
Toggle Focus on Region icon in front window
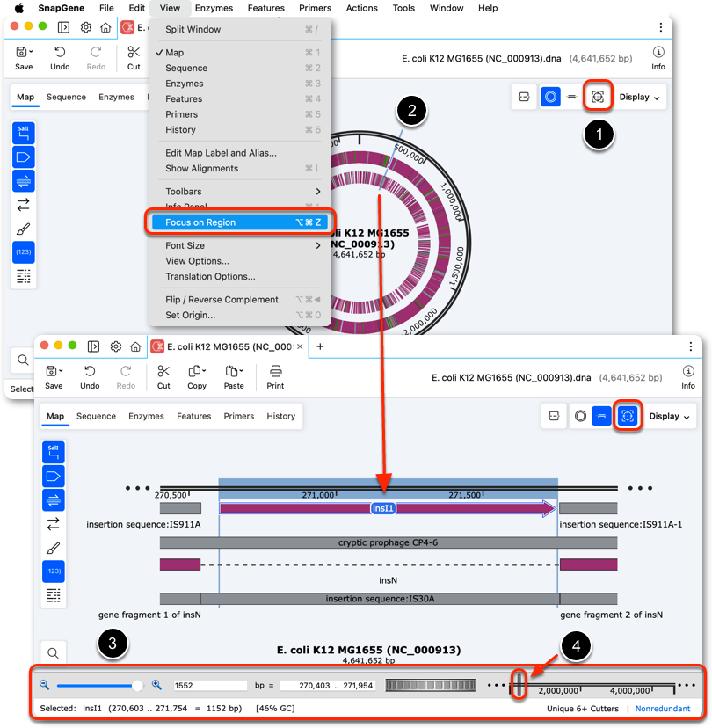coord(628,416)
